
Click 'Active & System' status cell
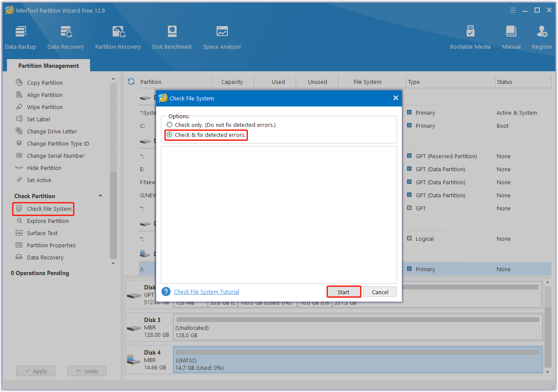point(517,113)
